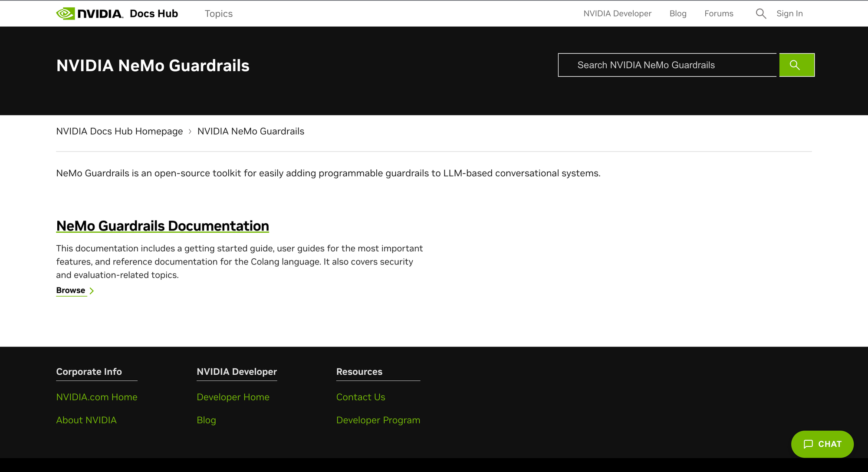Viewport: 868px width, 472px height.
Task: Go to Docs Hub home title
Action: pyautogui.click(x=154, y=13)
